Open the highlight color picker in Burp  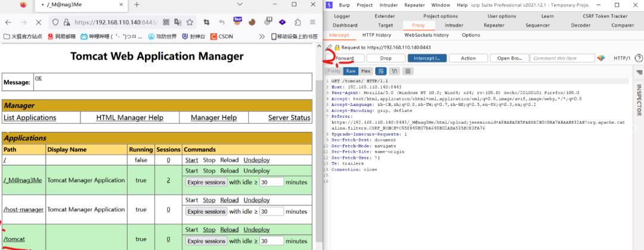(601, 58)
